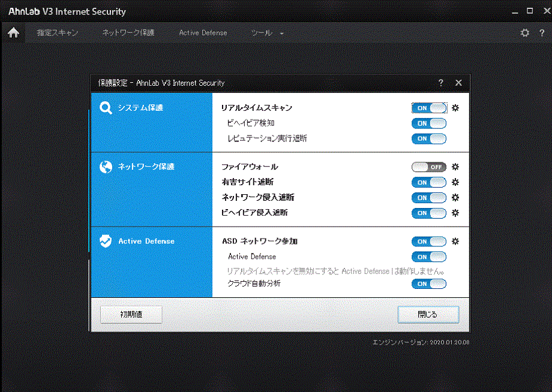Open ビヘイビア侵入遮断 settings gear
552x392 pixels.
click(455, 213)
